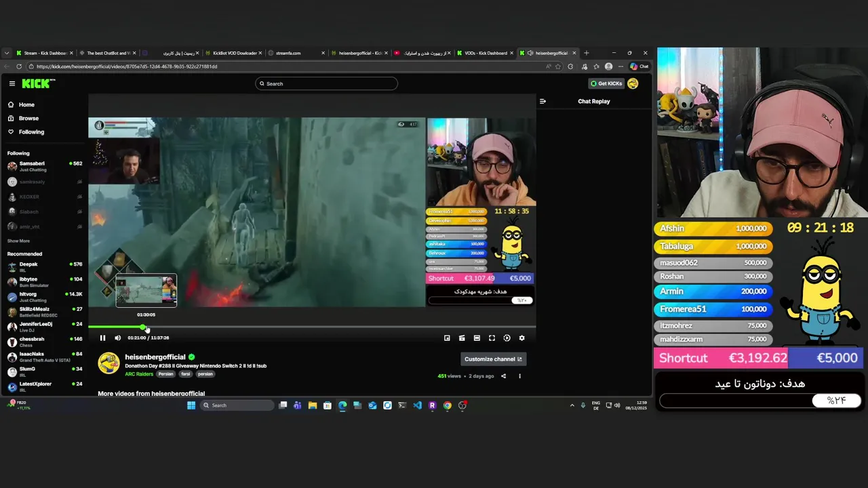Go to Home in sidebar
The image size is (868, 488).
click(26, 104)
